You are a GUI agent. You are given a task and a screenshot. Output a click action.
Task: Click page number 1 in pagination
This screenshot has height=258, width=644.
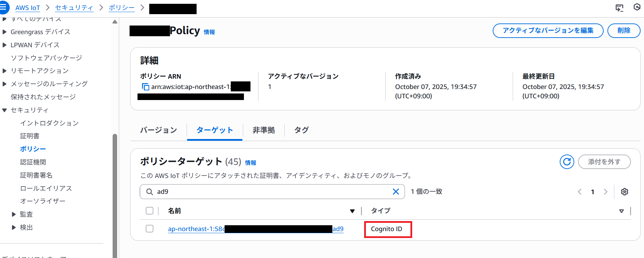click(x=593, y=192)
